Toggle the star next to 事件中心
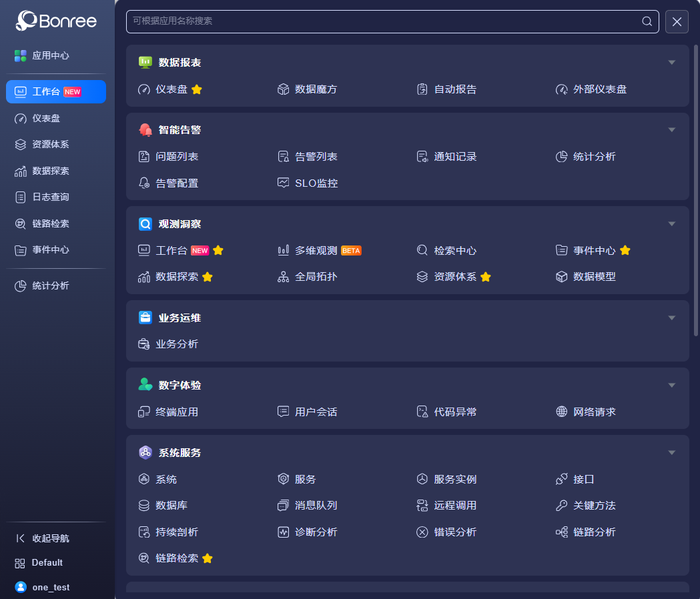Screen dimensions: 700x599 click(x=625, y=251)
